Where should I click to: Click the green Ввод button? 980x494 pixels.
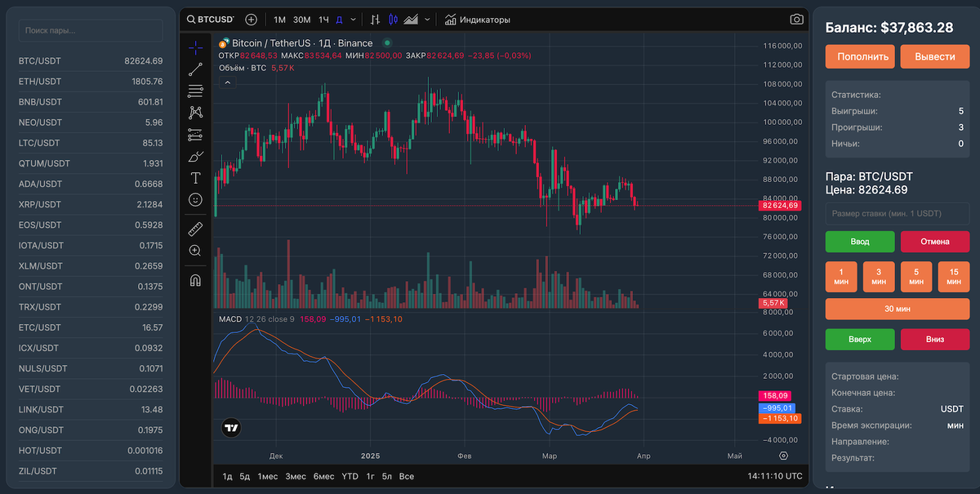click(x=860, y=242)
